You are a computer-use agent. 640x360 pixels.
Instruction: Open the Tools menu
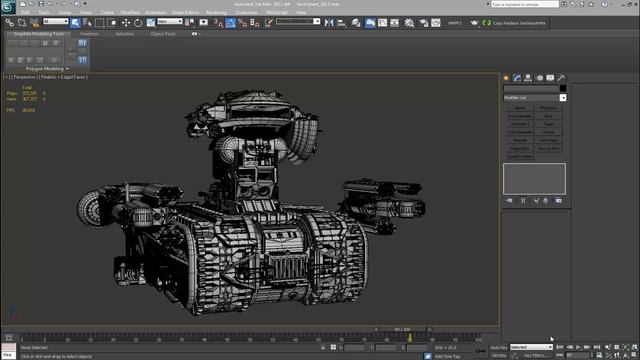coord(44,13)
